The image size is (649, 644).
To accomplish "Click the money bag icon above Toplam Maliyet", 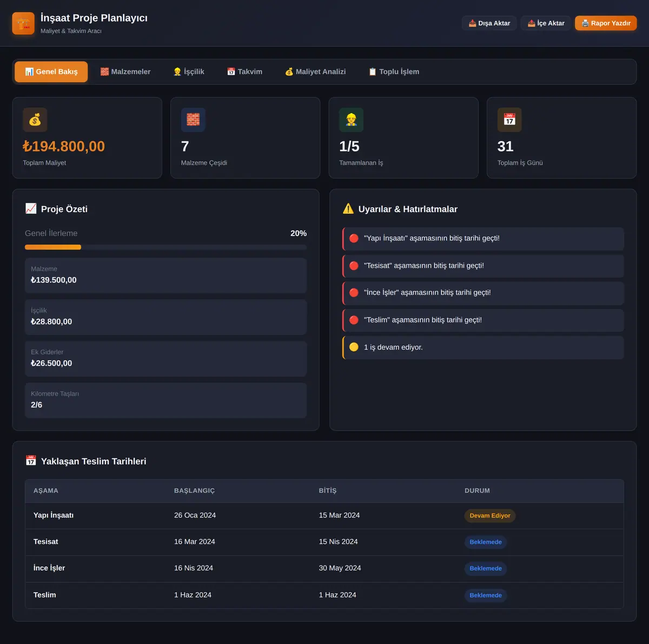I will 35,120.
